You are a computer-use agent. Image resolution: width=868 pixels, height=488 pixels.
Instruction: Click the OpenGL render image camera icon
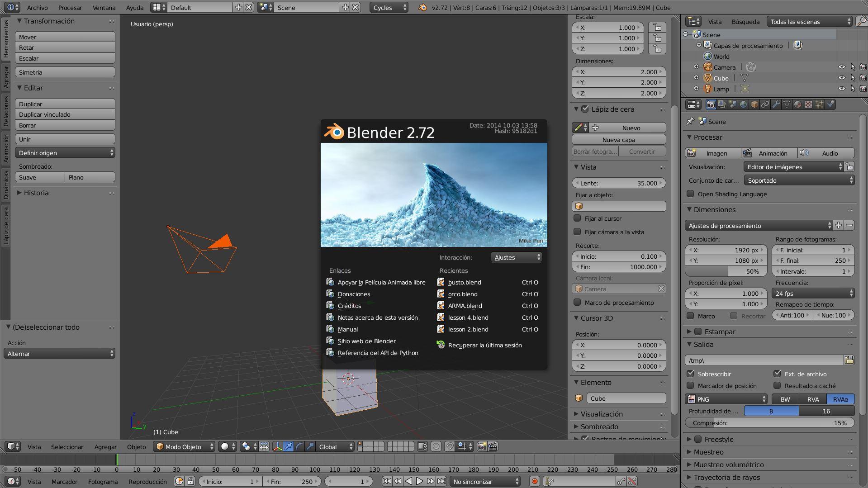tap(482, 446)
